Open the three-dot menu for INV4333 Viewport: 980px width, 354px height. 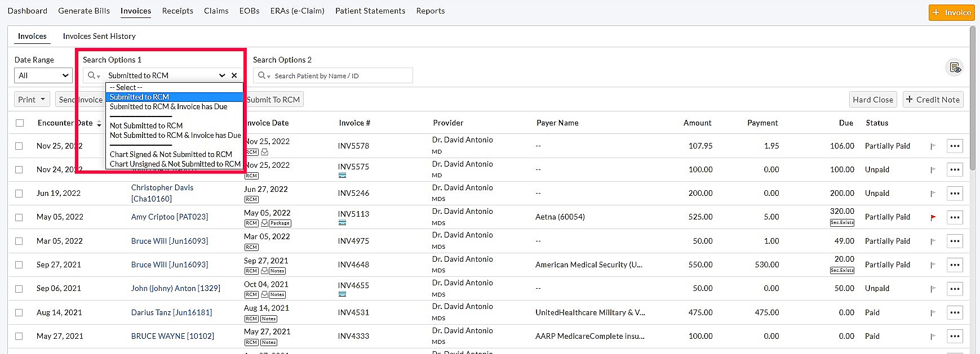tap(955, 337)
